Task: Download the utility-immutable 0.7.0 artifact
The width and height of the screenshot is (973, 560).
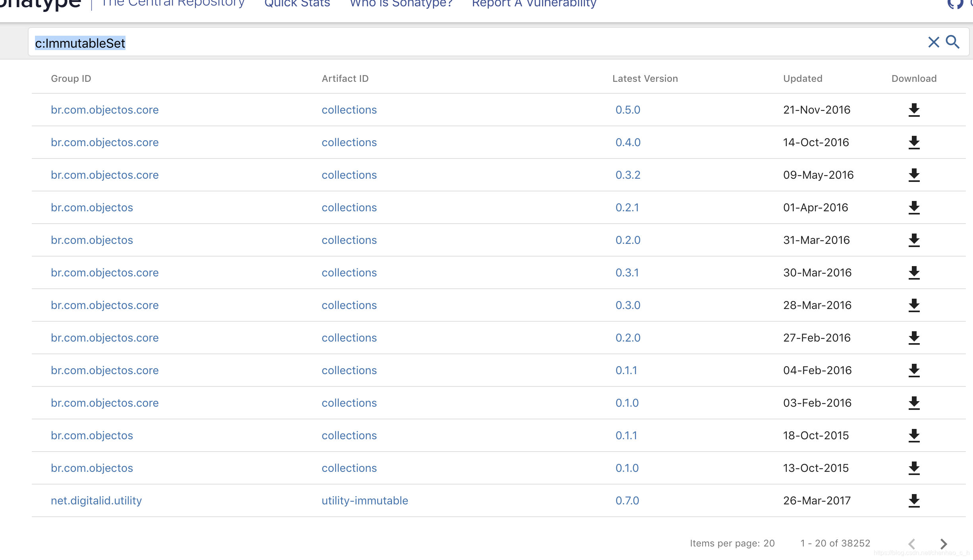Action: click(x=914, y=501)
